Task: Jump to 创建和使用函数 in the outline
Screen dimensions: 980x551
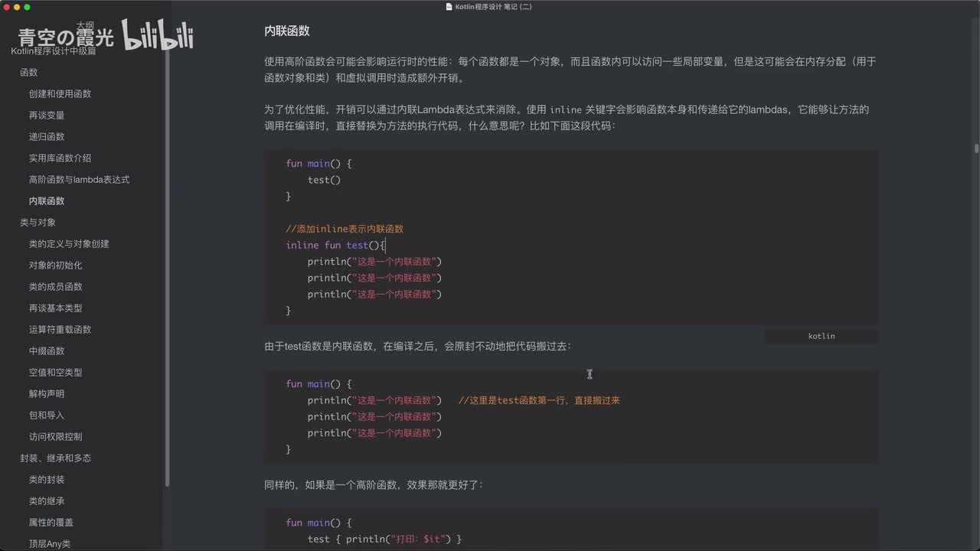Action: coord(60,94)
